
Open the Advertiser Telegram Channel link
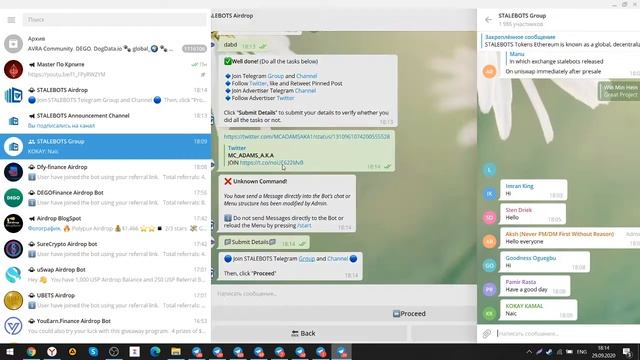[x=305, y=91]
